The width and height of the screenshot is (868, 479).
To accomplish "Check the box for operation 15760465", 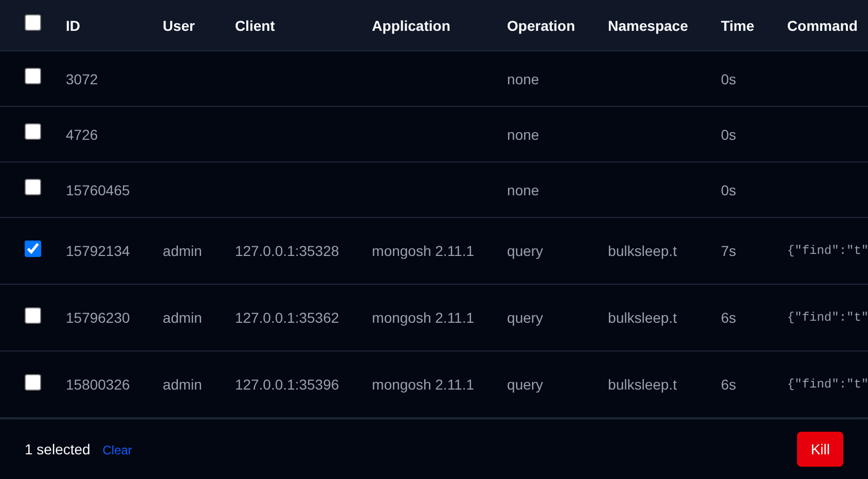I will [x=33, y=187].
